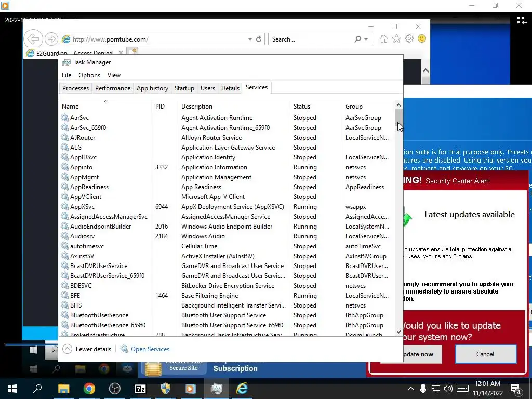Switch to Internet Explorer taskbar icon
The width and height of the screenshot is (532, 399).
tap(242, 389)
